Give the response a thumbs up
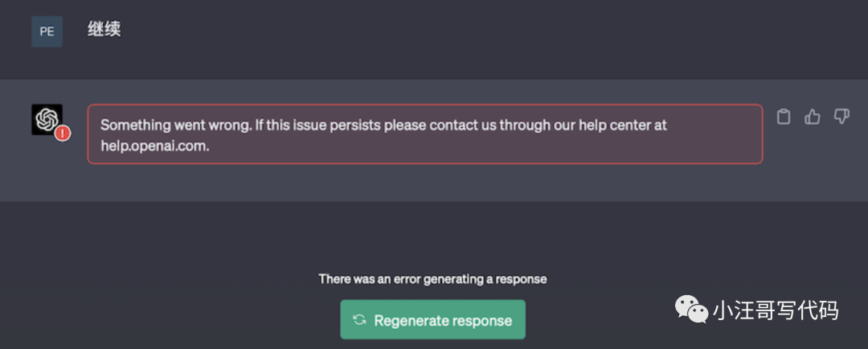Image resolution: width=868 pixels, height=349 pixels. (x=813, y=117)
